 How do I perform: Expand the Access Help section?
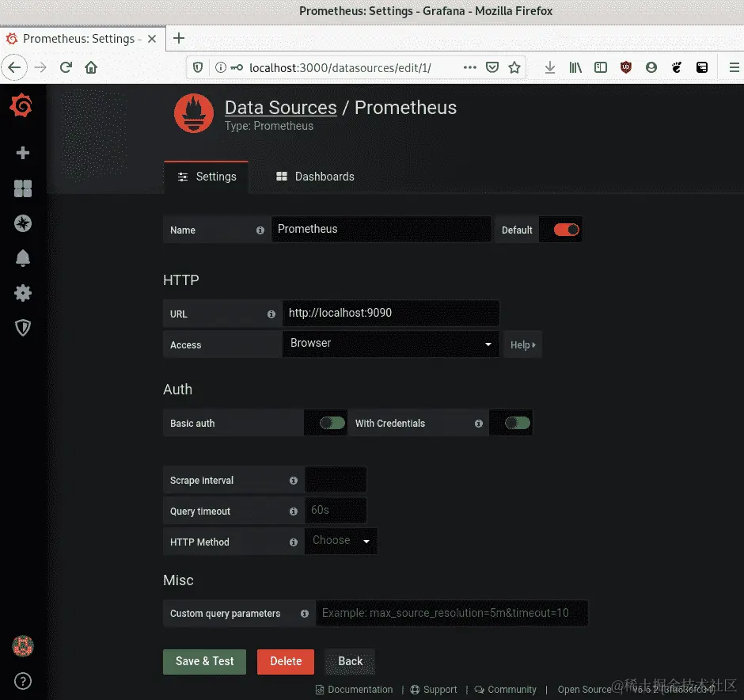coord(523,345)
